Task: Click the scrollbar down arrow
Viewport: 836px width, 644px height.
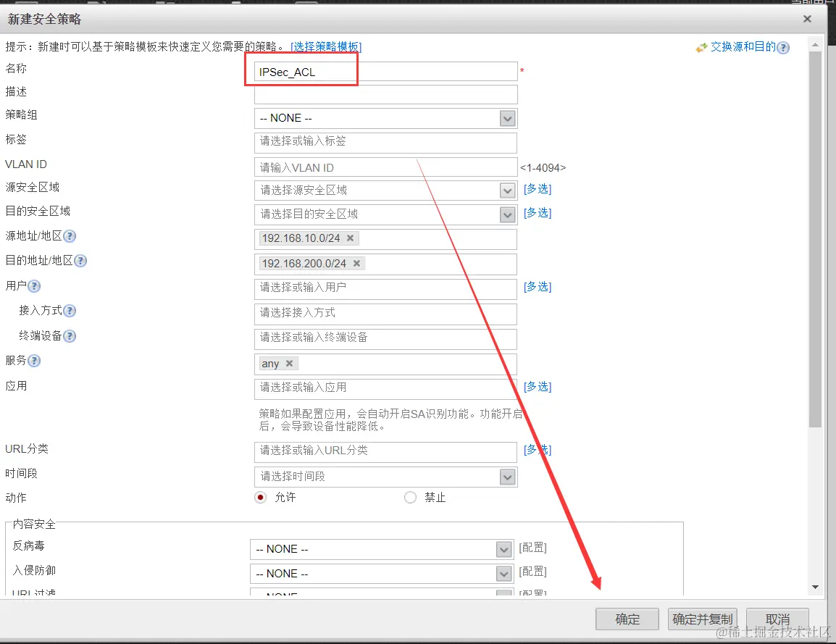Action: coord(815,587)
